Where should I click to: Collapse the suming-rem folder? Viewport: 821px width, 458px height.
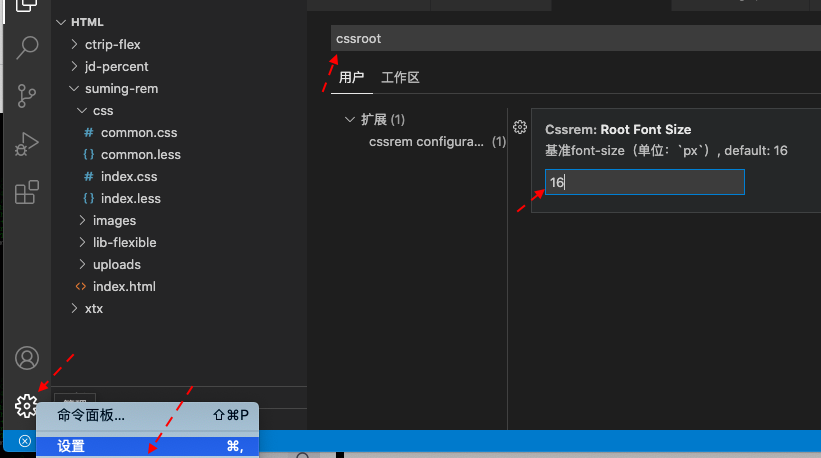pos(120,88)
